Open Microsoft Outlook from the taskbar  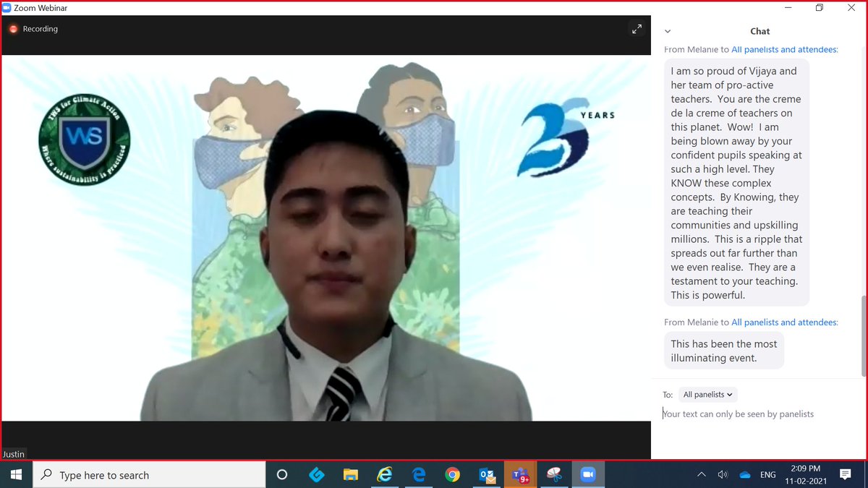487,474
